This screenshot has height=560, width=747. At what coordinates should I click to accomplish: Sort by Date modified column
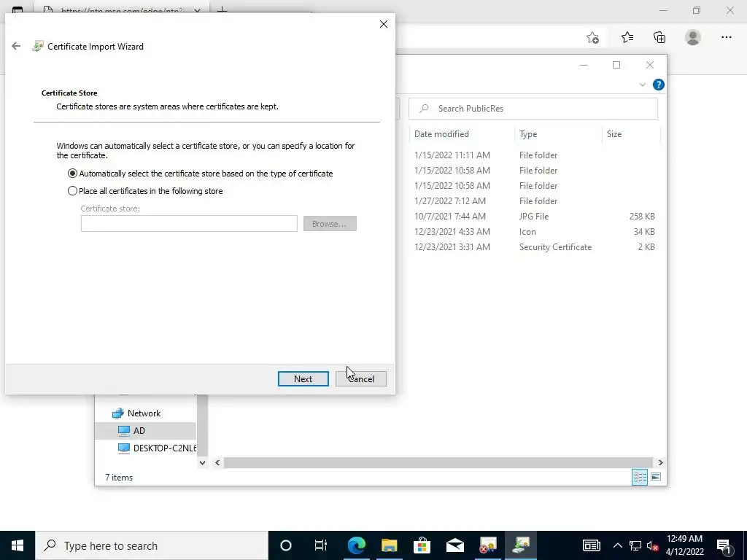tap(461, 134)
